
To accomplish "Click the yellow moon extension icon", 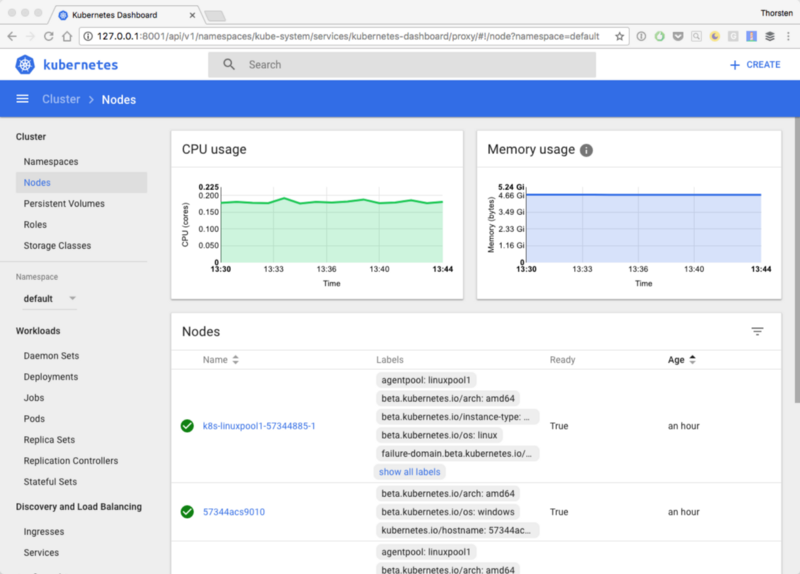I will click(715, 36).
